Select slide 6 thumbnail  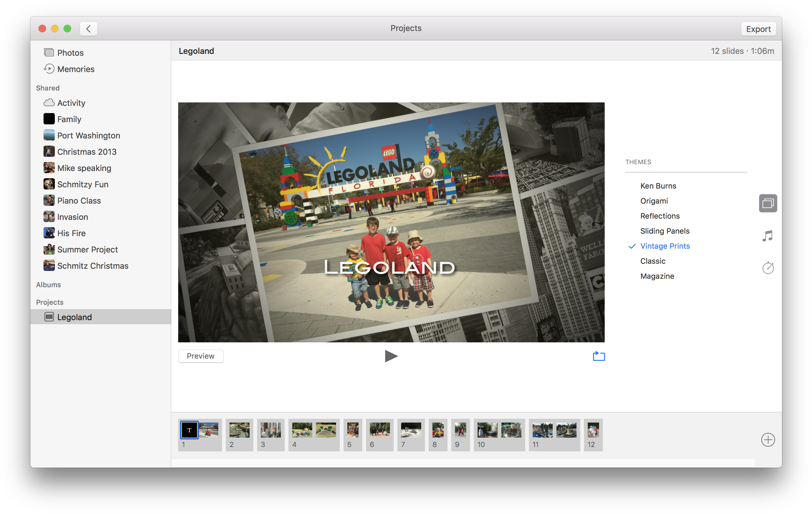pos(380,430)
